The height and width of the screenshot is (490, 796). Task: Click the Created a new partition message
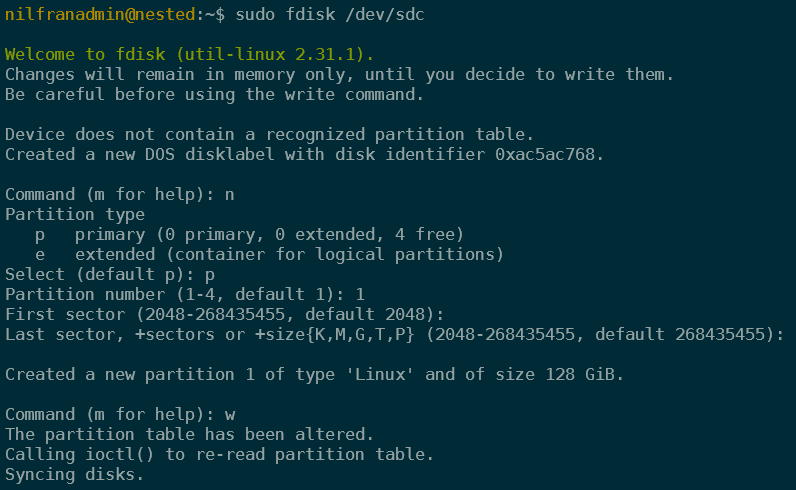314,374
